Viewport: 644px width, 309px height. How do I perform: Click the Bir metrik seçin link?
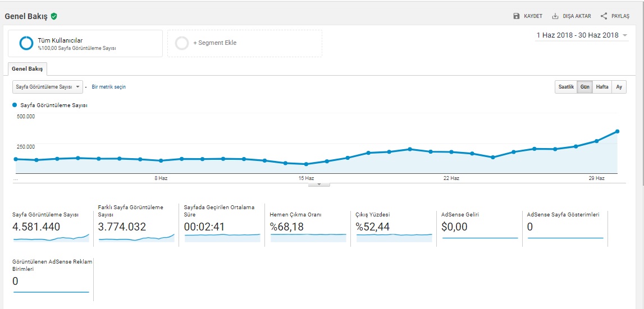click(108, 87)
